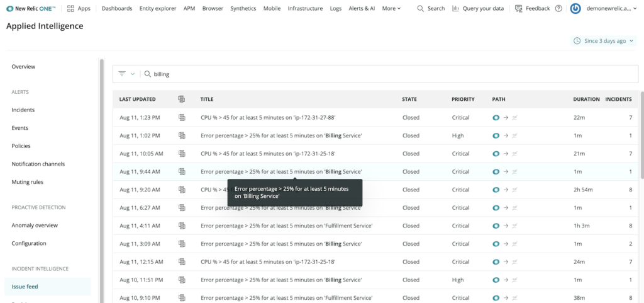The height and width of the screenshot is (303, 644).
Task: Open the Apps grid icon
Action: (x=70, y=8)
